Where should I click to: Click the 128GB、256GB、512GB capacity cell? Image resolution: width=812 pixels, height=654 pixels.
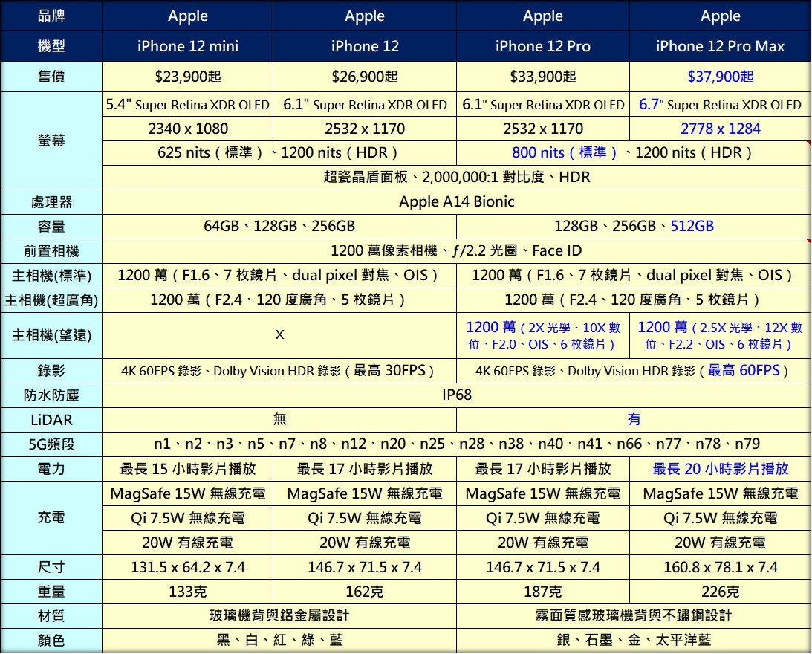click(x=634, y=227)
